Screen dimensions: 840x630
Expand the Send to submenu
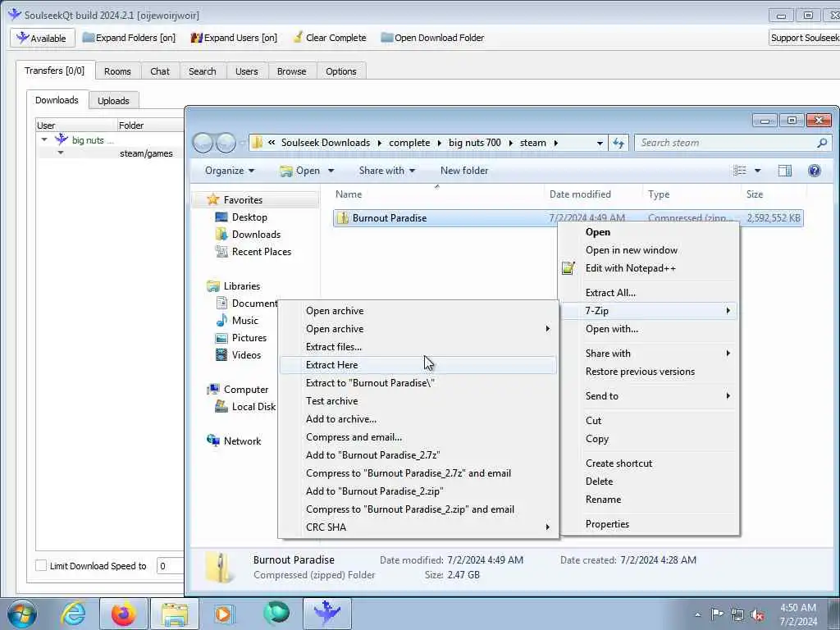[x=648, y=396]
